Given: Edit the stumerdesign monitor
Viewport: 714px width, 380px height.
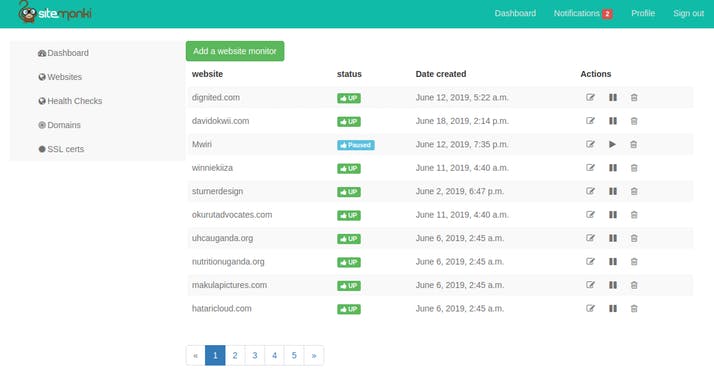Looking at the screenshot, I should tap(590, 191).
